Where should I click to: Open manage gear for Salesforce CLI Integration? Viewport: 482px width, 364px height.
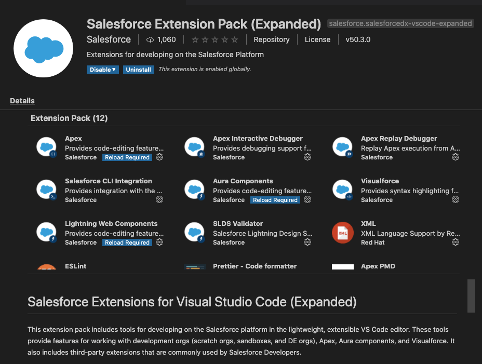(x=160, y=200)
